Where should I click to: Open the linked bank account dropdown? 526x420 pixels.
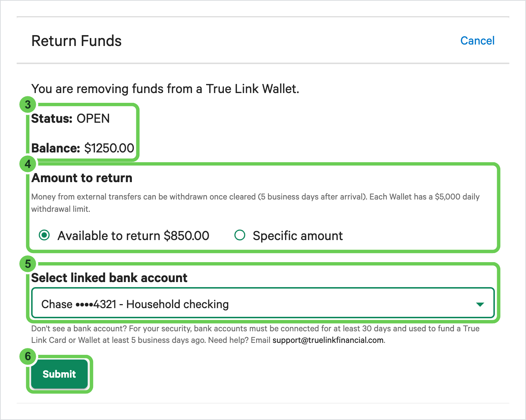(x=263, y=303)
